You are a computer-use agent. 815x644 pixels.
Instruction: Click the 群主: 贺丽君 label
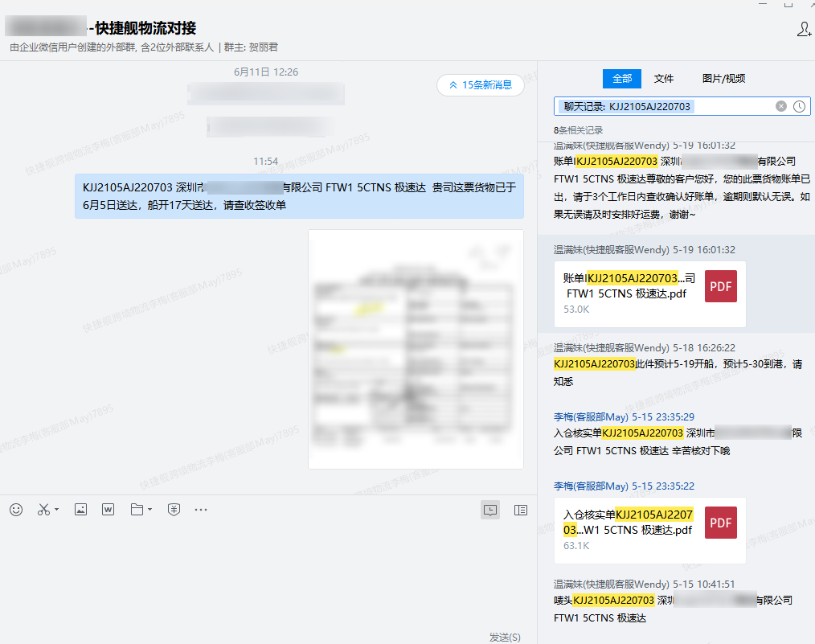click(251, 47)
